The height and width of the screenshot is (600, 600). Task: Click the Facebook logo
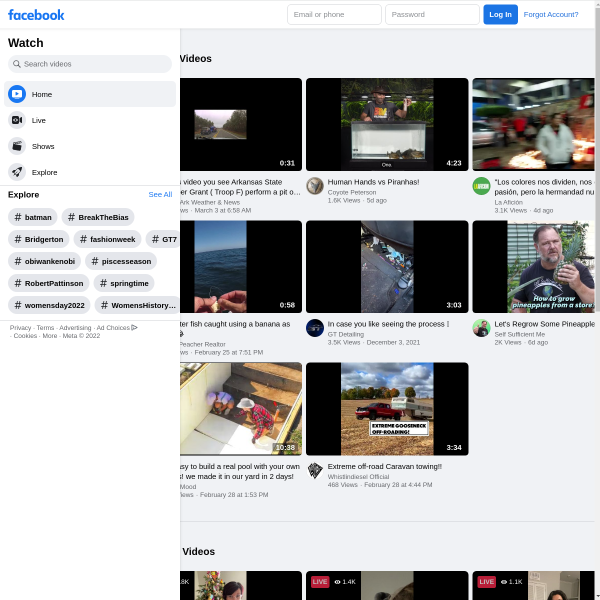click(x=36, y=15)
